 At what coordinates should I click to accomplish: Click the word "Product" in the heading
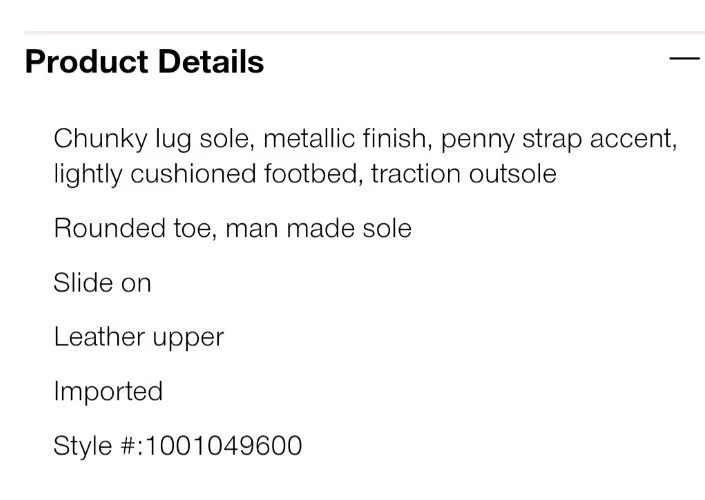click(x=83, y=62)
